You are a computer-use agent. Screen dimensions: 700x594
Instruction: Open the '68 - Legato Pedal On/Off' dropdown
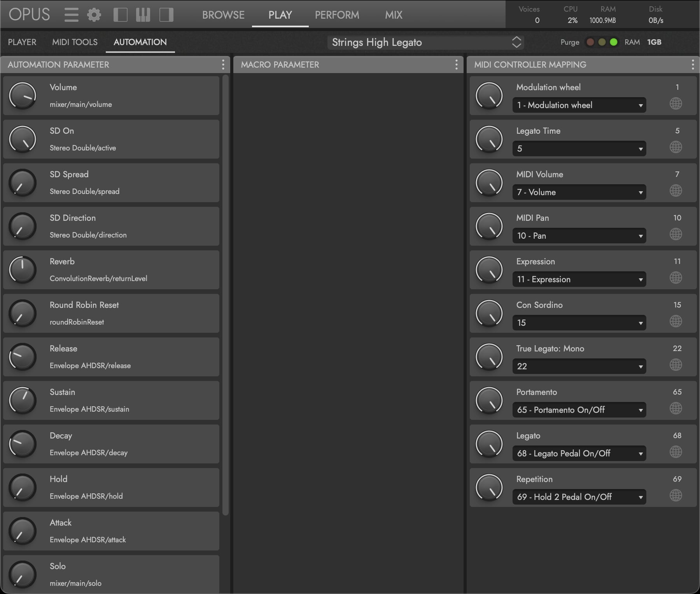point(579,453)
